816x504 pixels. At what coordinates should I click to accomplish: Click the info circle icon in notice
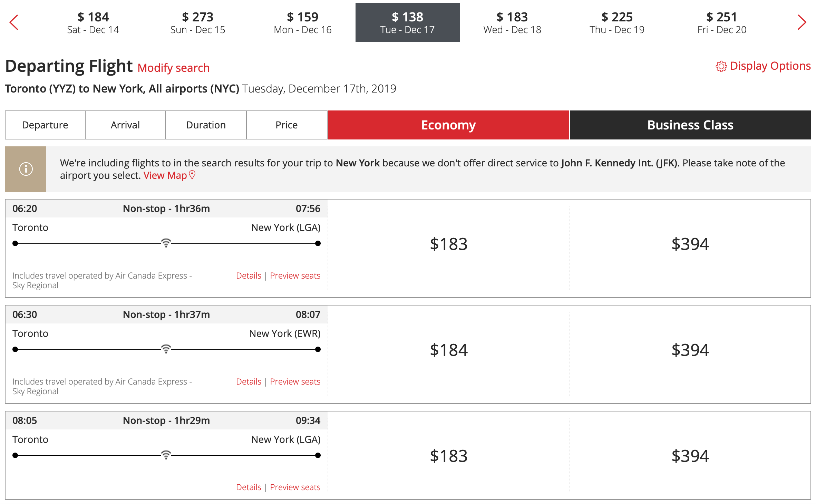tap(26, 169)
